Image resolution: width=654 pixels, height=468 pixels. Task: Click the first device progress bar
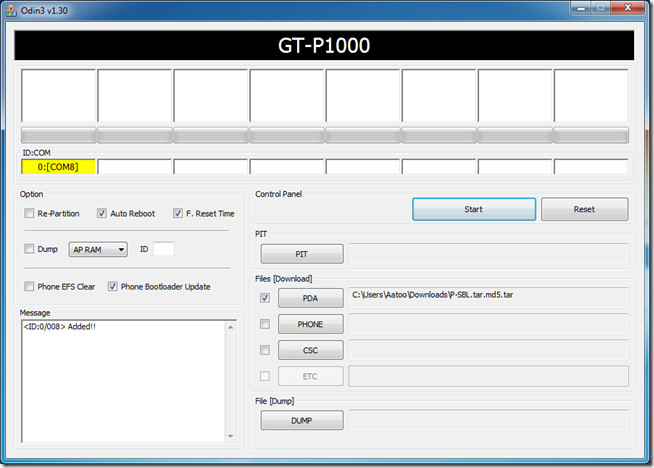(x=58, y=136)
